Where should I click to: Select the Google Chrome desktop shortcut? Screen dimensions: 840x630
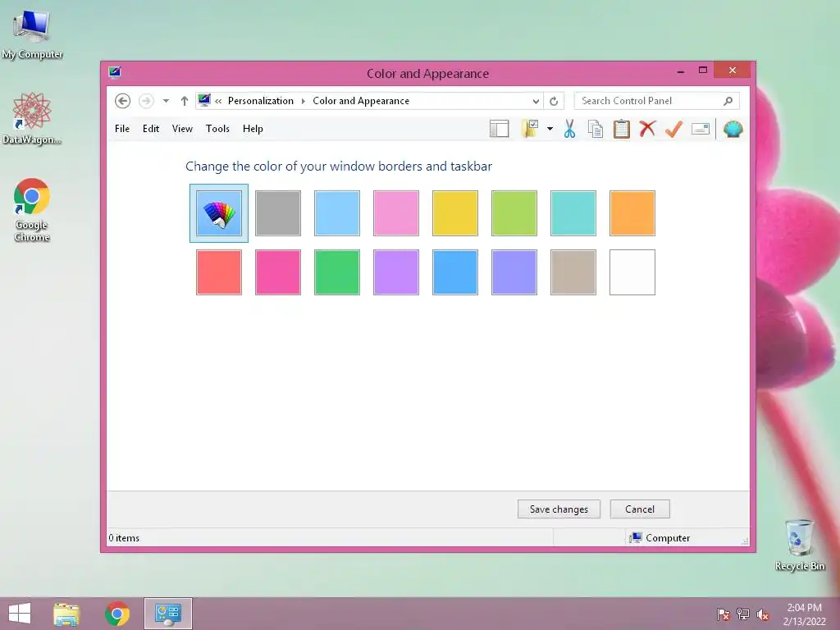click(32, 209)
